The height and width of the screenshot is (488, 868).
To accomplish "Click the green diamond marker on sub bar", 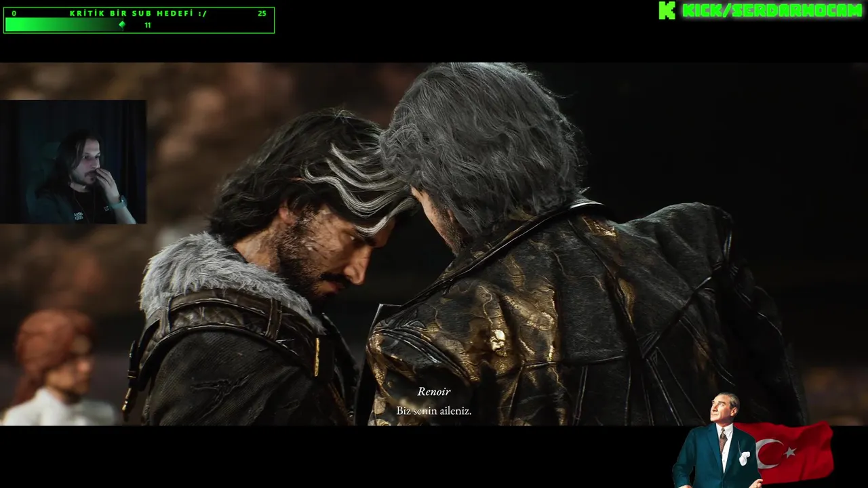I will click(x=122, y=25).
